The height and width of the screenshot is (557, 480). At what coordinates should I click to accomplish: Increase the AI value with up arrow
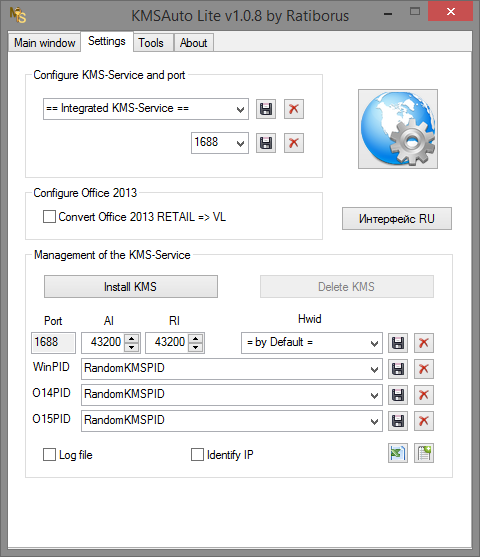131,339
